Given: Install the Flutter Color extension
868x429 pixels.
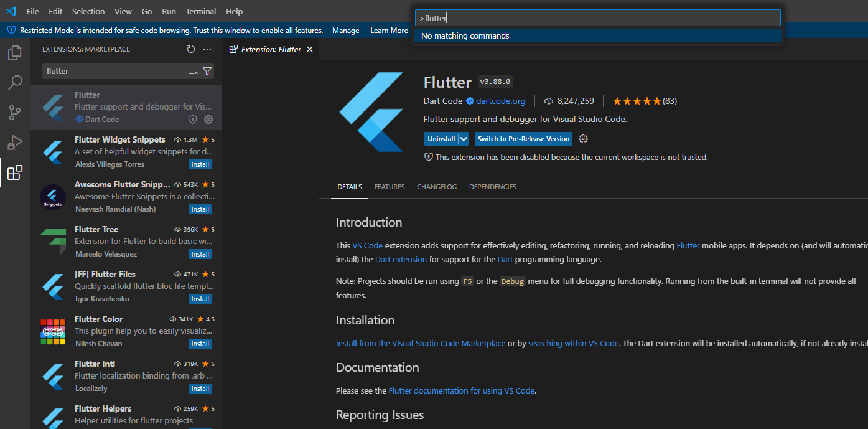Looking at the screenshot, I should [200, 344].
